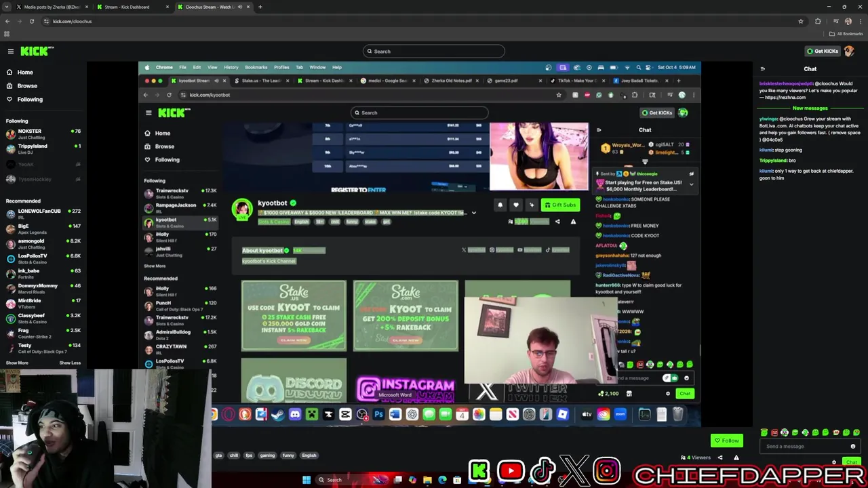Open NOKSTER channel from Following list
Image resolution: width=868 pixels, height=488 pixels.
click(42, 134)
